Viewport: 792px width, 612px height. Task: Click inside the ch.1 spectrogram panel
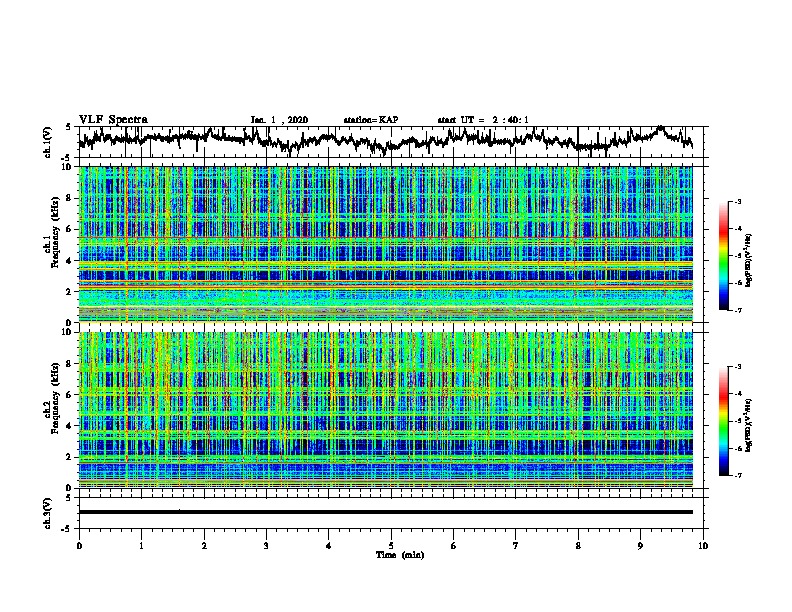pos(386,244)
